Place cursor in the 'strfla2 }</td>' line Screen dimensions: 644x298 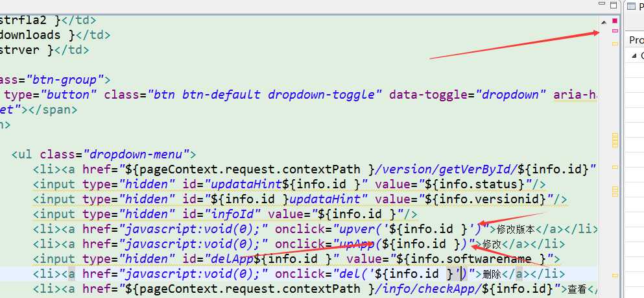(47, 20)
